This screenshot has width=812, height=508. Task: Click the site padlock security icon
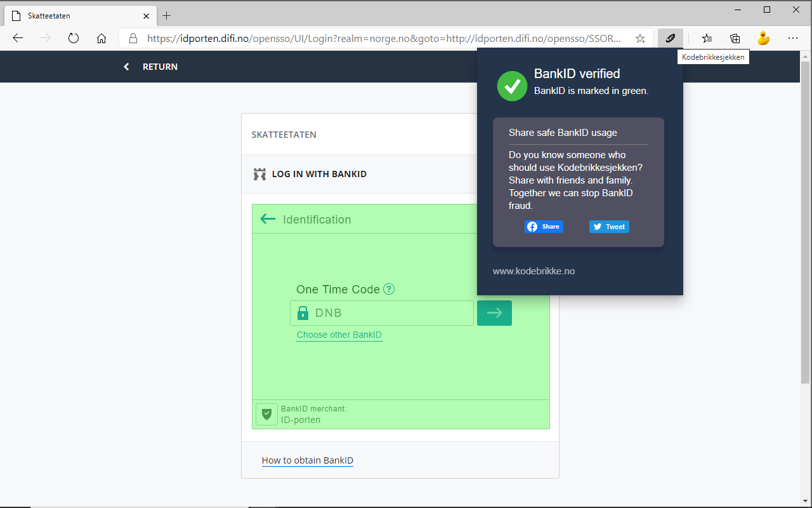133,38
